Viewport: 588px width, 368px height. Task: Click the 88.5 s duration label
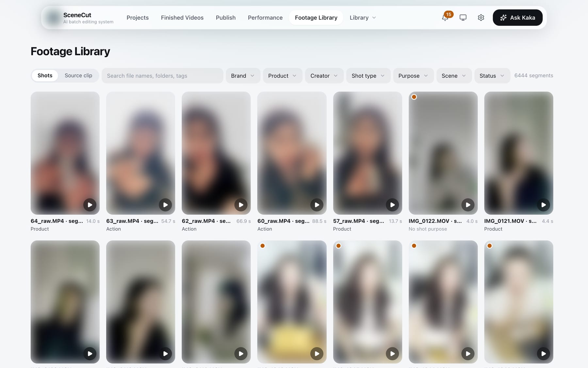tap(319, 221)
